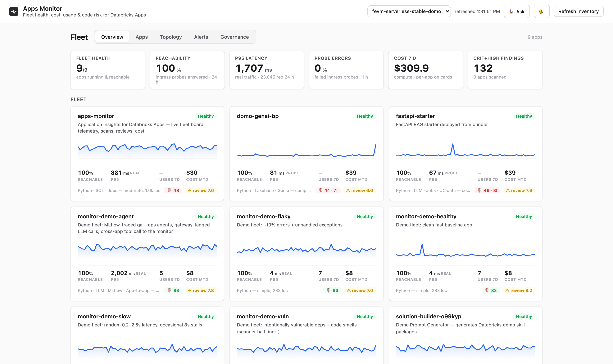Click the monitor-demo-healthy sparkline chart
Viewport: 613px width, 364px height.
coord(466,251)
